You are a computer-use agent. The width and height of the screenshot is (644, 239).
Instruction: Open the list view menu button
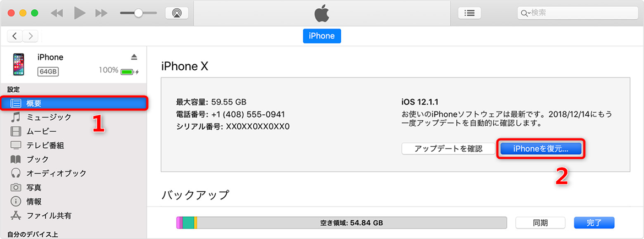point(470,13)
